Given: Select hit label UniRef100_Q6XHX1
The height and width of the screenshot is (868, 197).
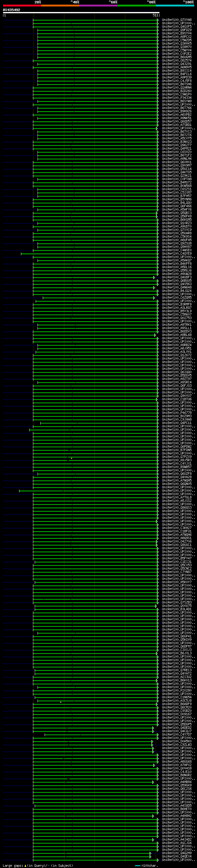Looking at the screenshot, I should pyautogui.click(x=177, y=162).
